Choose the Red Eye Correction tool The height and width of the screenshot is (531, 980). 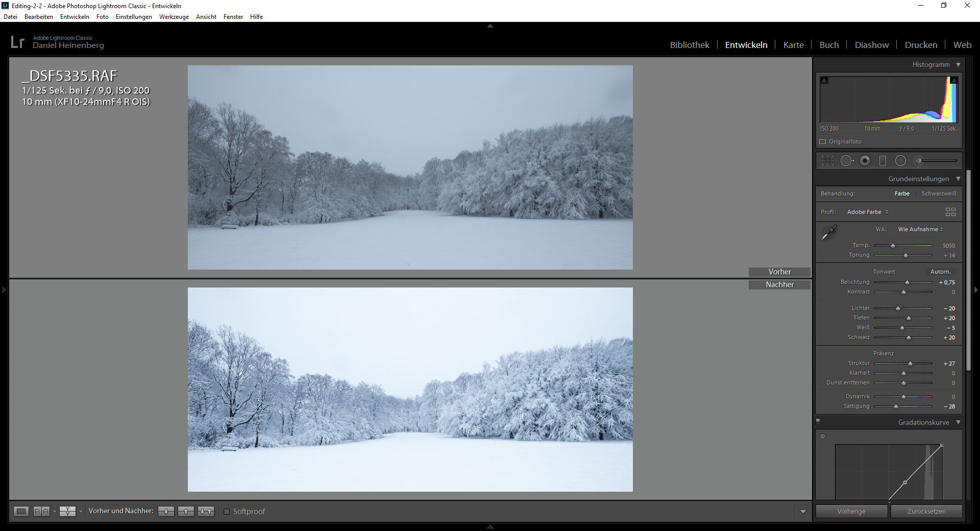[x=865, y=161]
